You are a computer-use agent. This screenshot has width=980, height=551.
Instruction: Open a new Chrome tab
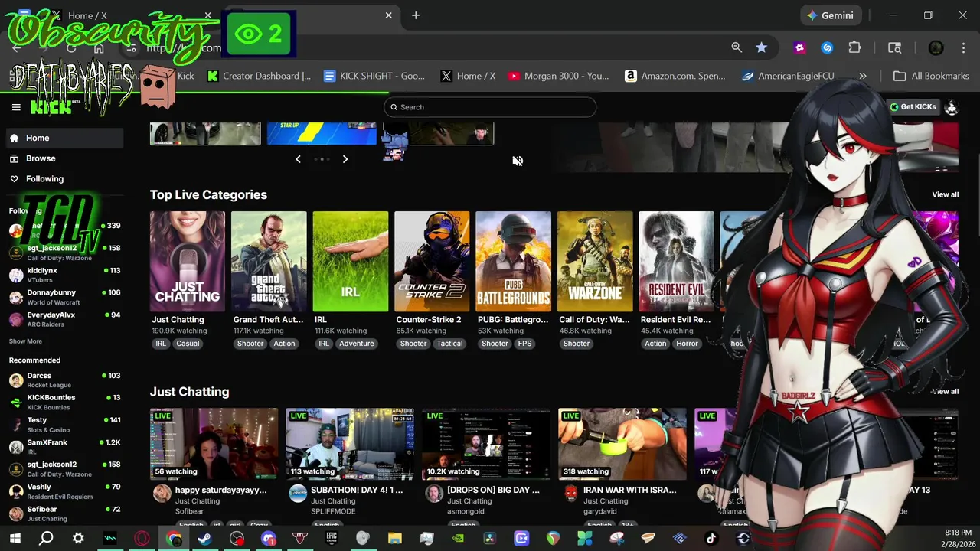(x=416, y=15)
